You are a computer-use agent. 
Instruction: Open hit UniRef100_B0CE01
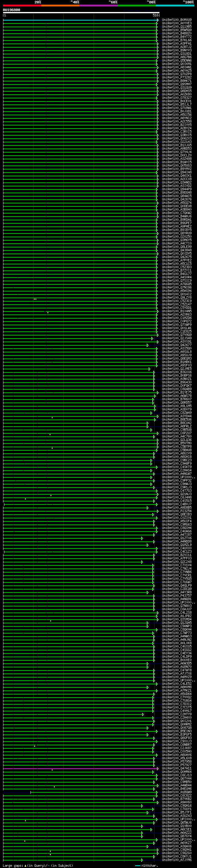pos(177,101)
